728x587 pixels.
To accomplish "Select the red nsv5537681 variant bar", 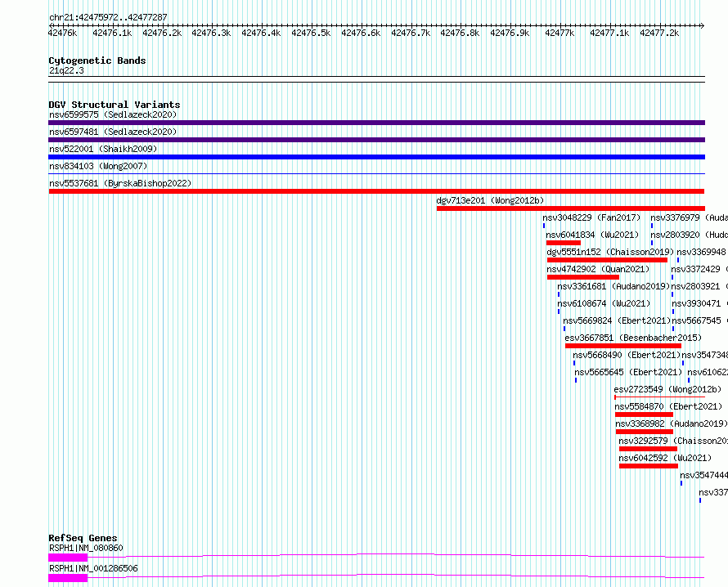I will [376, 191].
